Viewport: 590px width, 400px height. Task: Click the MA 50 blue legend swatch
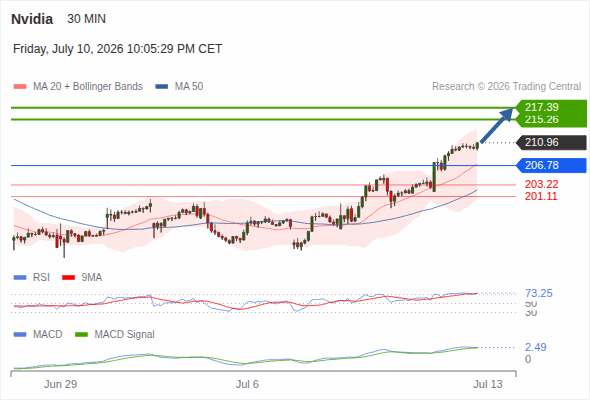pyautogui.click(x=162, y=87)
